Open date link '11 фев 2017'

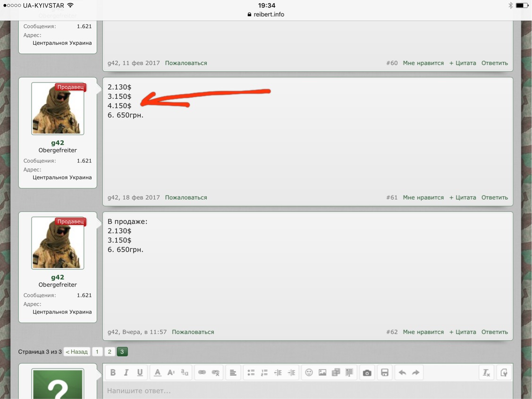[x=141, y=63]
